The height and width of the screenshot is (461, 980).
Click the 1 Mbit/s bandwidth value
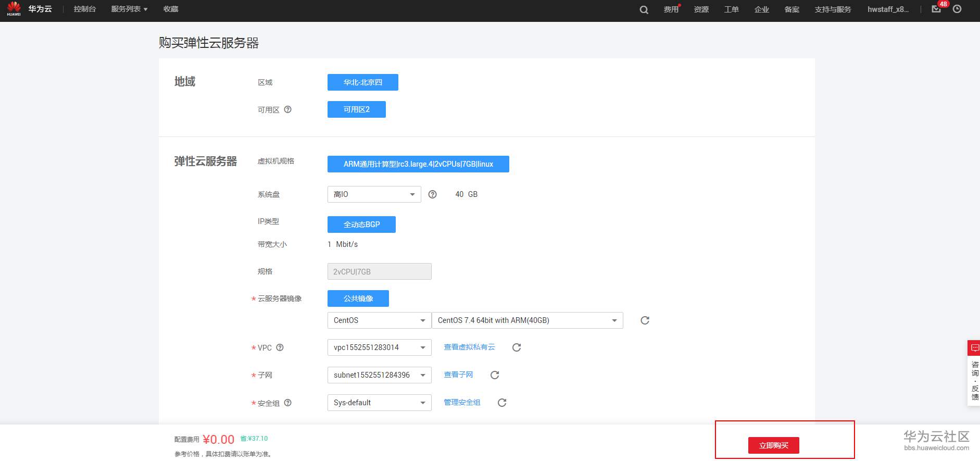pos(343,244)
